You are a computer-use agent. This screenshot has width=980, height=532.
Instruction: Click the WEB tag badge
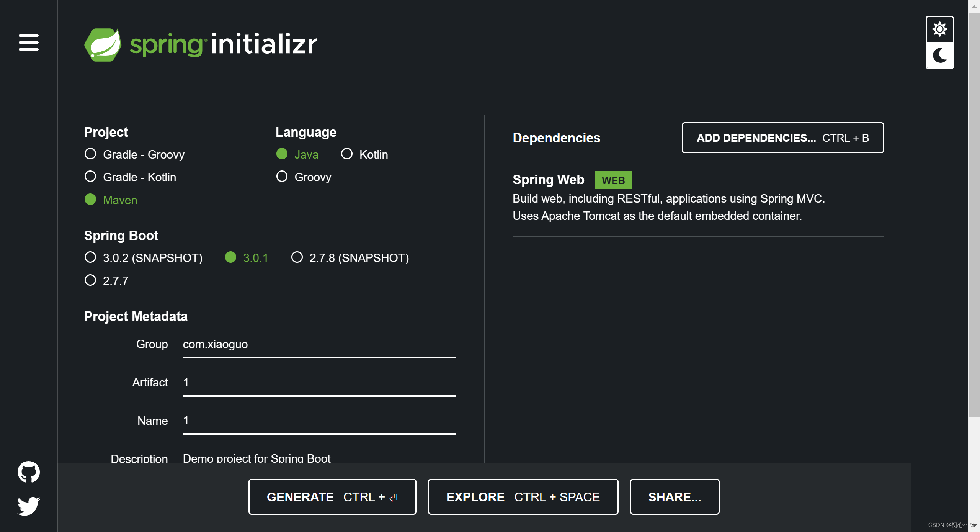[x=613, y=180]
